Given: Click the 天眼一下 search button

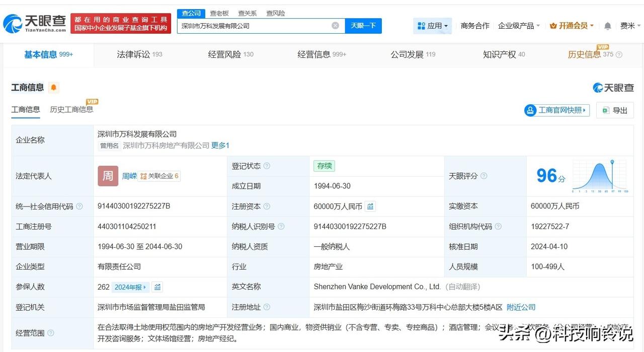Looking at the screenshot, I should click(363, 26).
